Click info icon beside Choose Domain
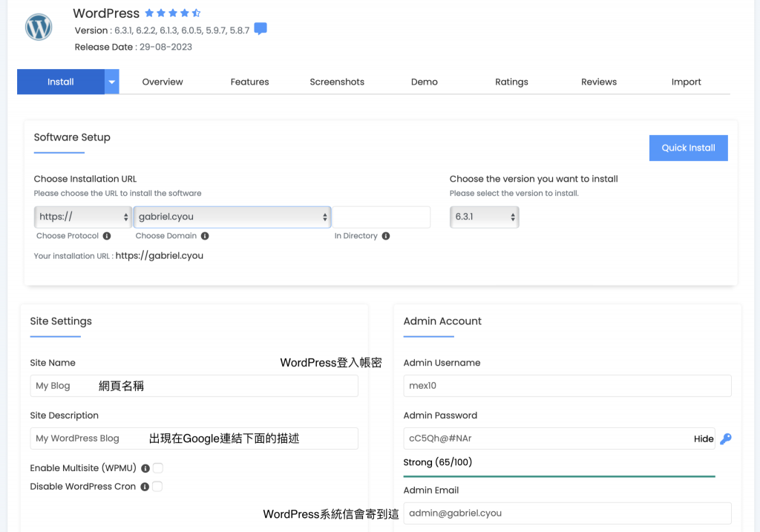The width and height of the screenshot is (760, 532). click(205, 236)
